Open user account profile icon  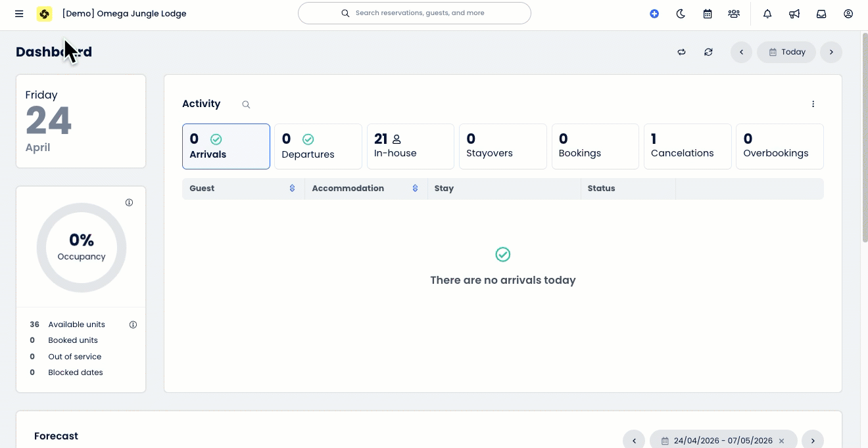pos(848,14)
